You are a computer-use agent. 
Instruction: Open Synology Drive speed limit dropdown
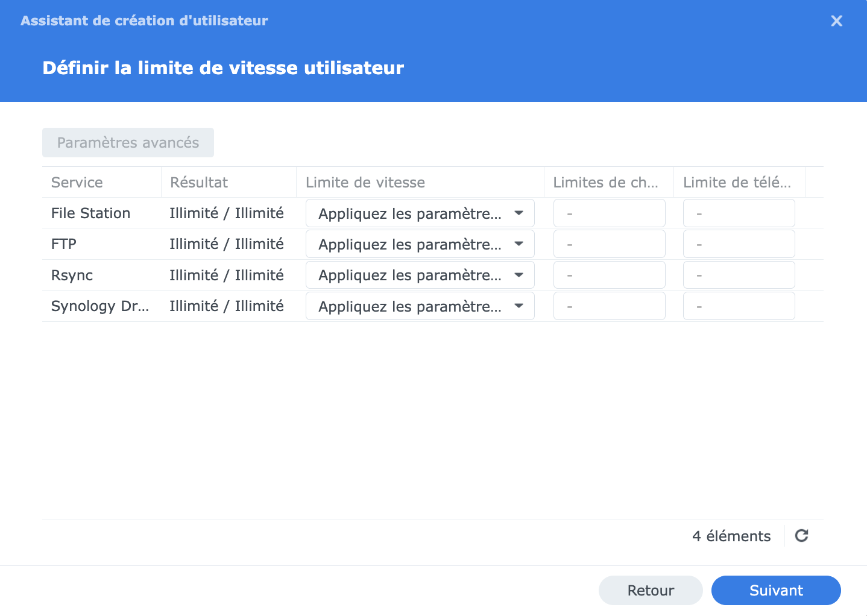pyautogui.click(x=420, y=306)
